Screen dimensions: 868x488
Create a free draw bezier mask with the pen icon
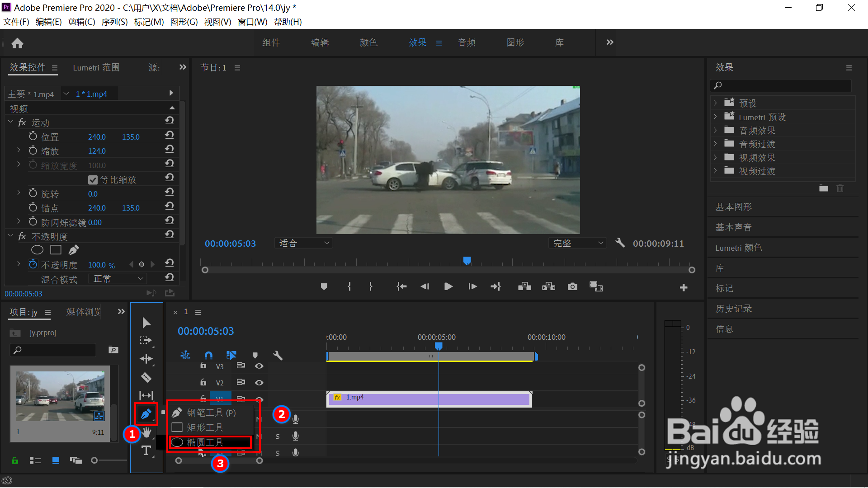point(74,249)
